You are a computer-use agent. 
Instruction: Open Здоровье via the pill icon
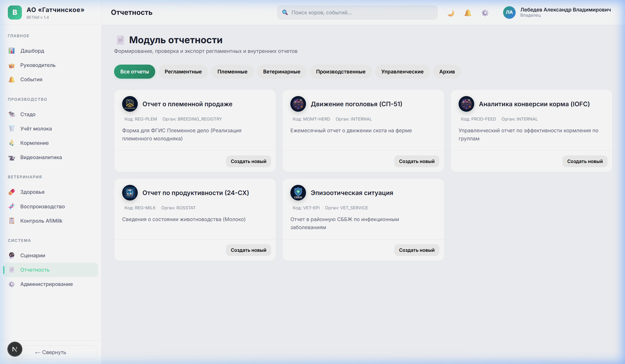pyautogui.click(x=11, y=192)
